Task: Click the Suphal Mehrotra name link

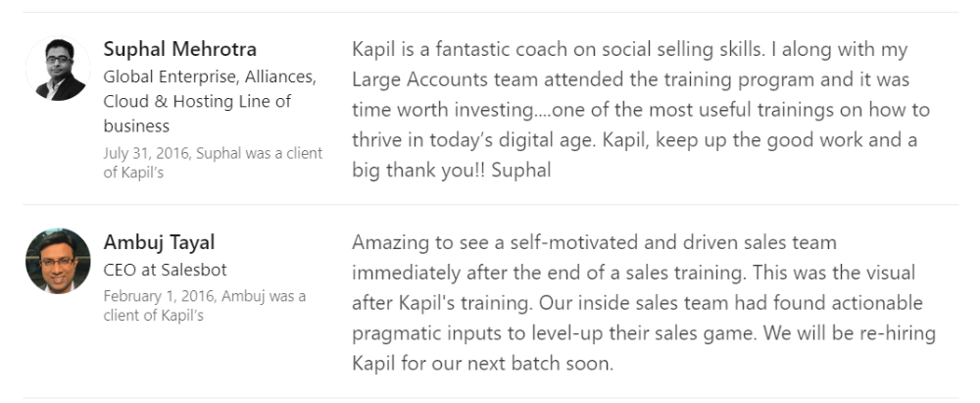Action: (x=180, y=49)
